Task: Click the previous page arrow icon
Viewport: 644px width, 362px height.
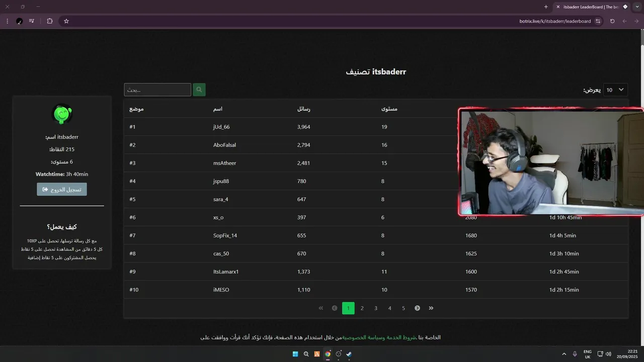Action: (x=335, y=308)
